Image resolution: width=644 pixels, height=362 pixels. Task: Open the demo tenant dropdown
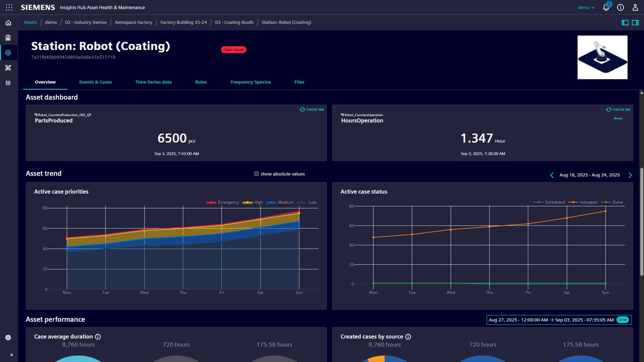click(x=586, y=8)
